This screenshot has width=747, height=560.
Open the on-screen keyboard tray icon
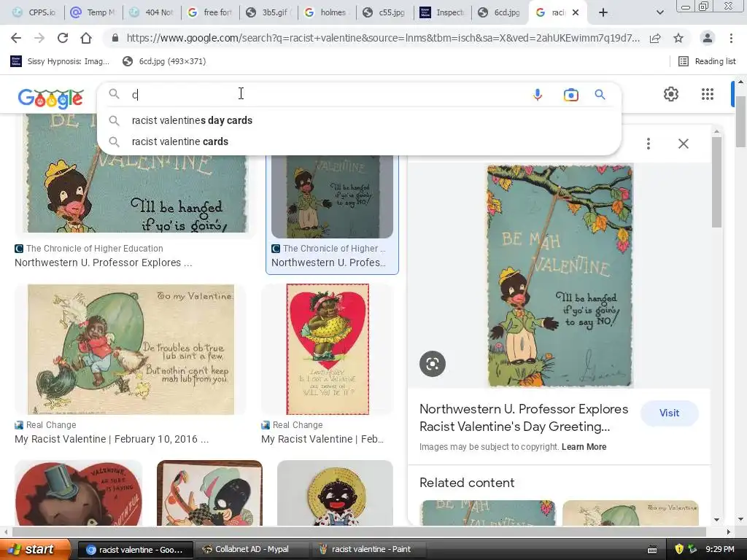pos(652,550)
